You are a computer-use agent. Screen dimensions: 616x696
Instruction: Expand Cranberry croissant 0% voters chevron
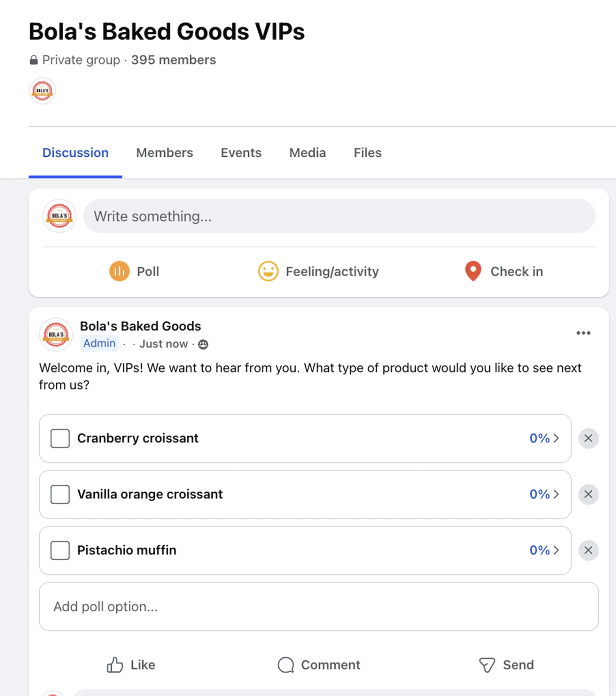[556, 438]
